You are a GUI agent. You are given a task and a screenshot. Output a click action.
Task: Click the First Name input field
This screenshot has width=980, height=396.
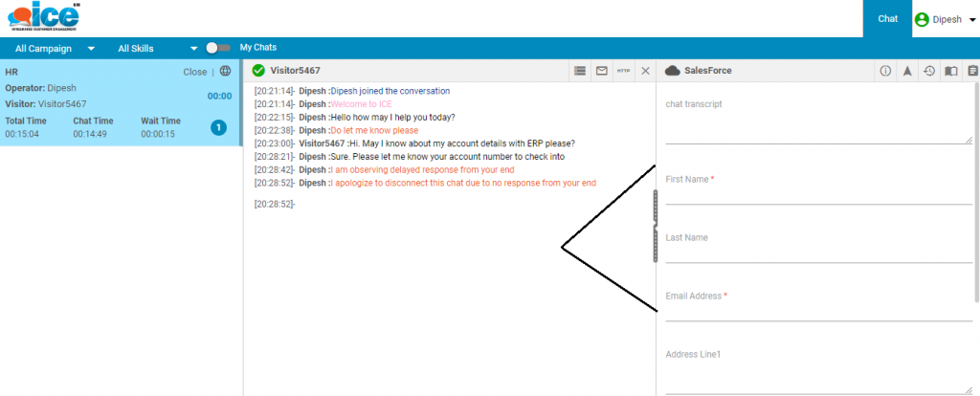(x=818, y=195)
